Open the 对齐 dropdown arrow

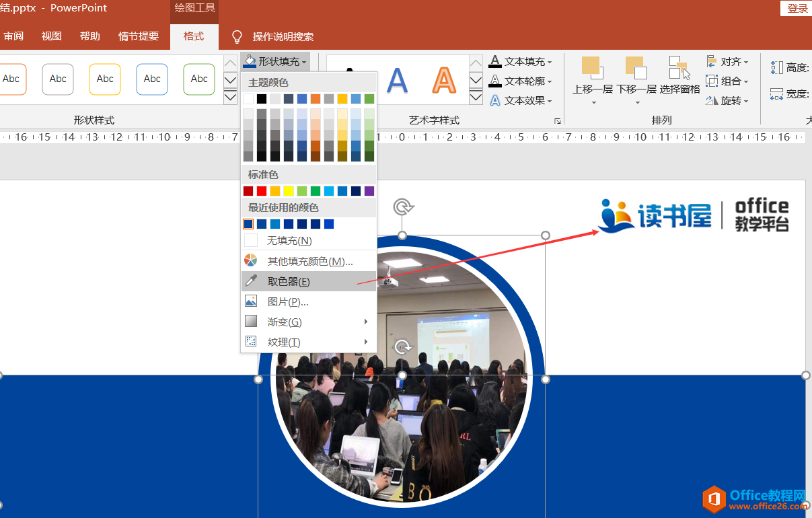tap(746, 62)
